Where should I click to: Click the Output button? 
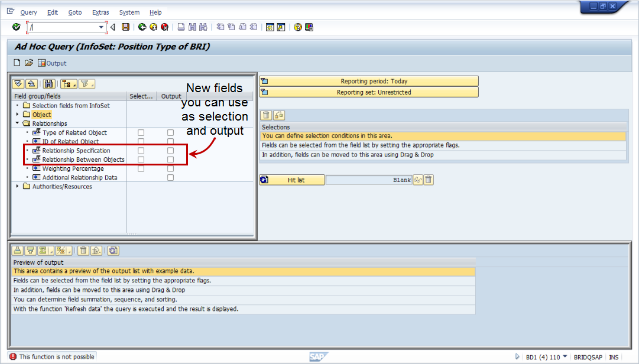click(x=52, y=63)
